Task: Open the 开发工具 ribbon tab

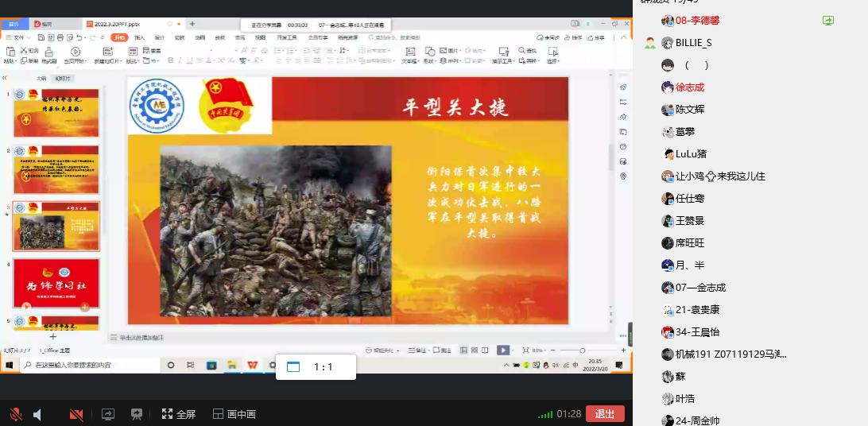Action: click(287, 37)
